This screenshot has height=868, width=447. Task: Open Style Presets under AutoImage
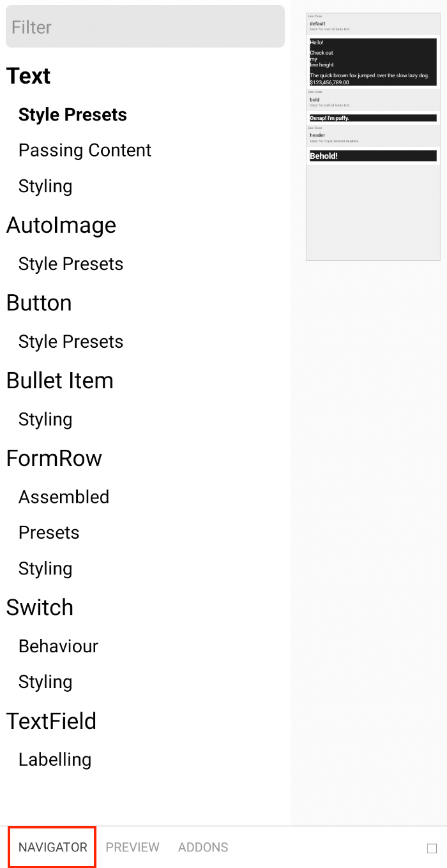coord(71,264)
